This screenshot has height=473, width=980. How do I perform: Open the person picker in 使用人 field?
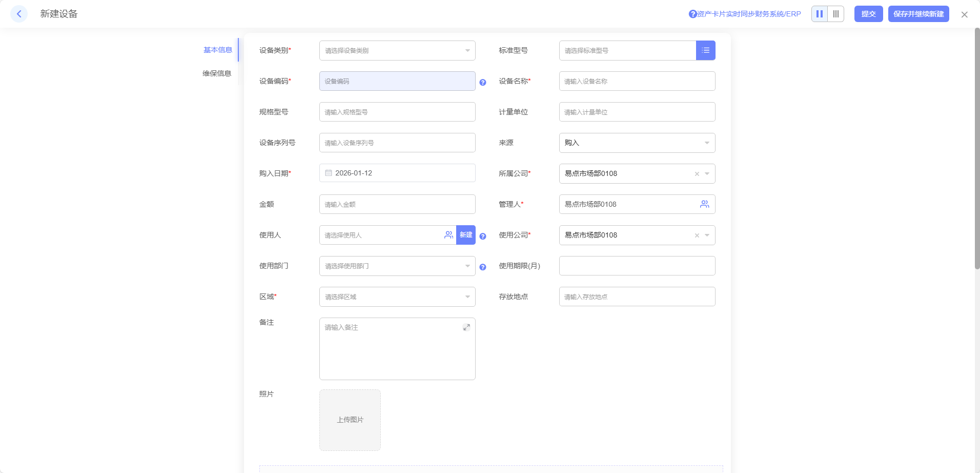click(448, 235)
